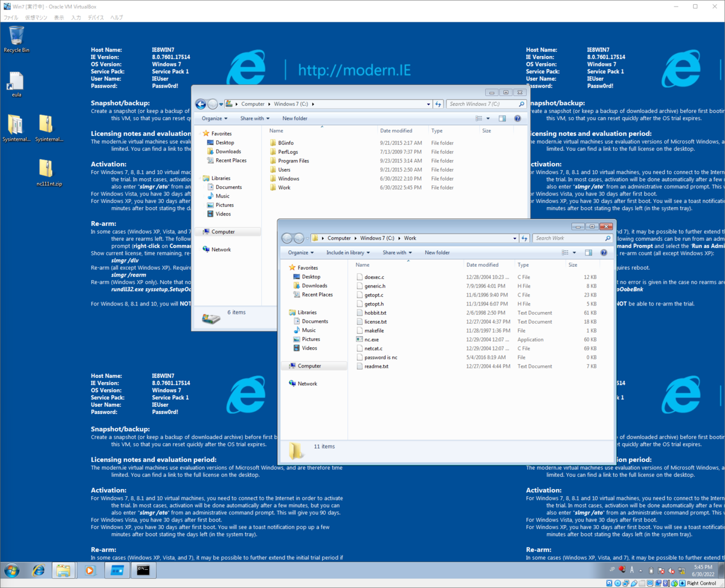Open Windows Media Player from the taskbar

tap(91, 570)
